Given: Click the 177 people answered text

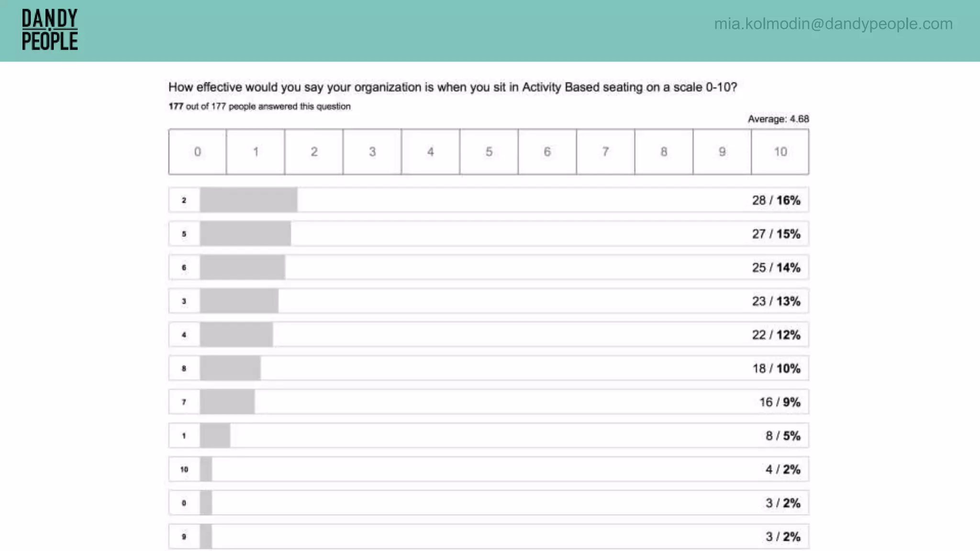Looking at the screenshot, I should (259, 106).
